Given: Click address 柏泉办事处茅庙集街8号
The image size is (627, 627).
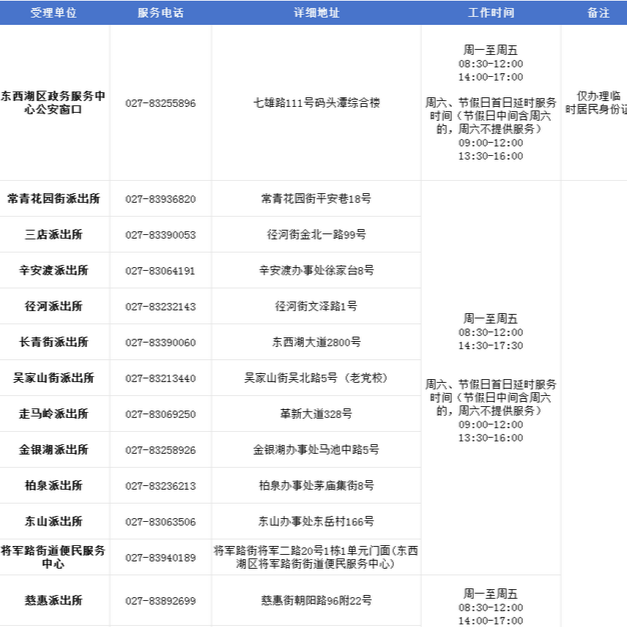Looking at the screenshot, I should tap(316, 485).
